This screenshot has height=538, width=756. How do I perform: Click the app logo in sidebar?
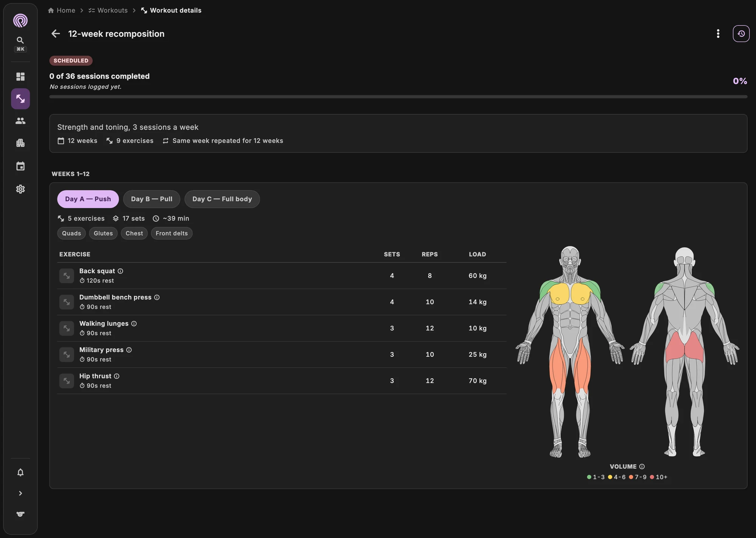point(20,20)
